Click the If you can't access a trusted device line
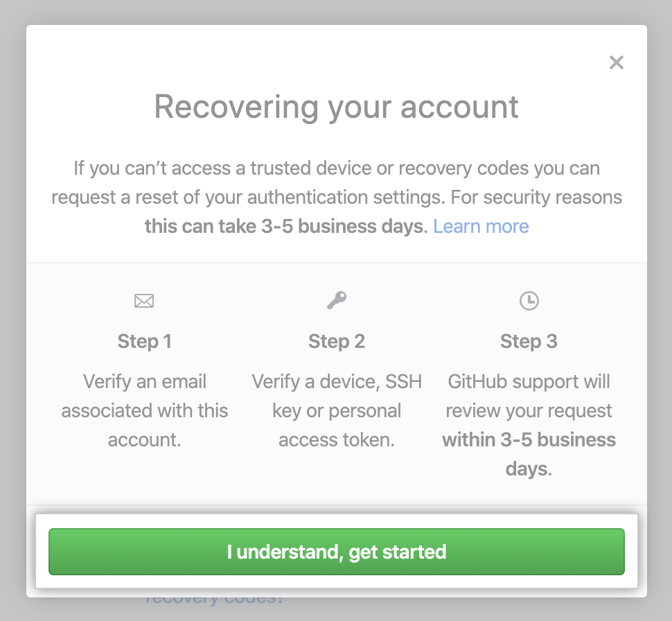This screenshot has width=672, height=621. click(x=336, y=168)
